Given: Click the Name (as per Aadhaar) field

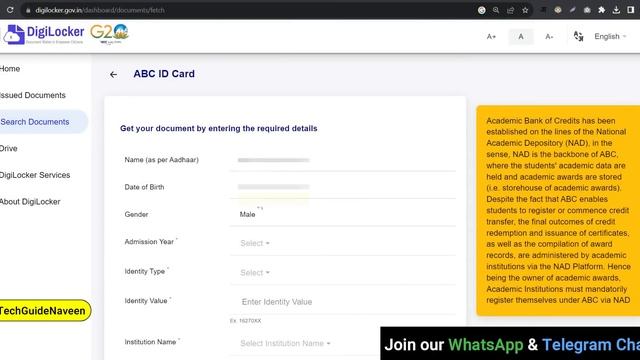Looking at the screenshot, I should point(343,160).
